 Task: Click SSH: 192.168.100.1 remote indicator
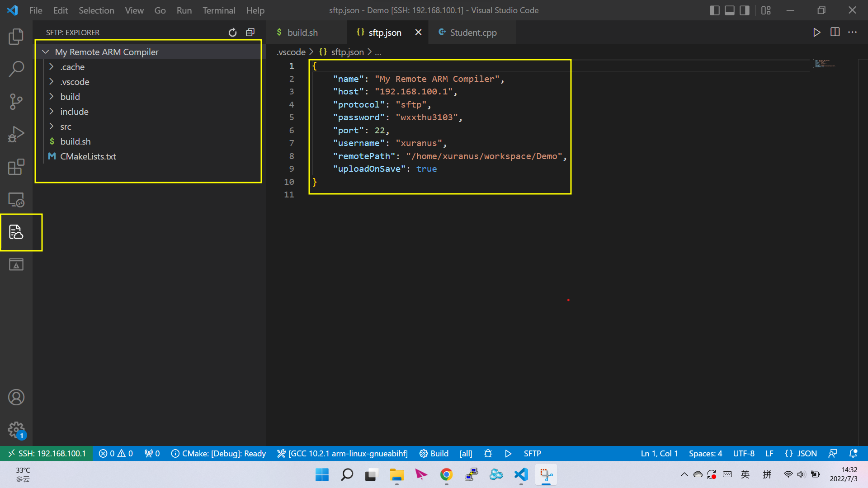tap(47, 454)
